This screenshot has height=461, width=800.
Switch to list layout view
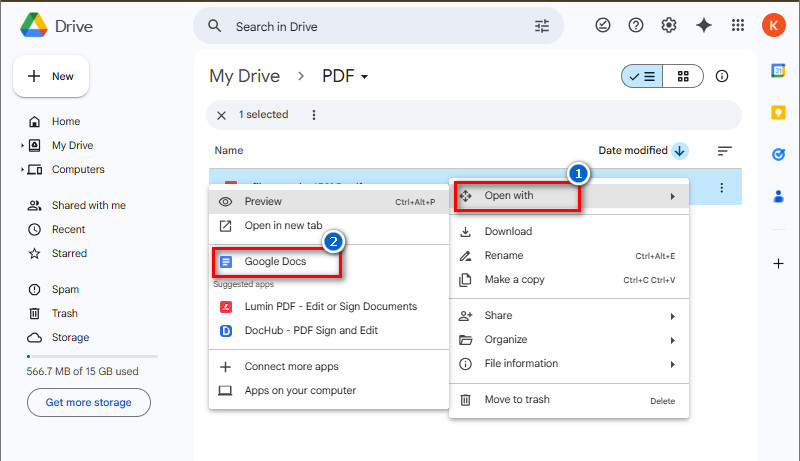642,76
